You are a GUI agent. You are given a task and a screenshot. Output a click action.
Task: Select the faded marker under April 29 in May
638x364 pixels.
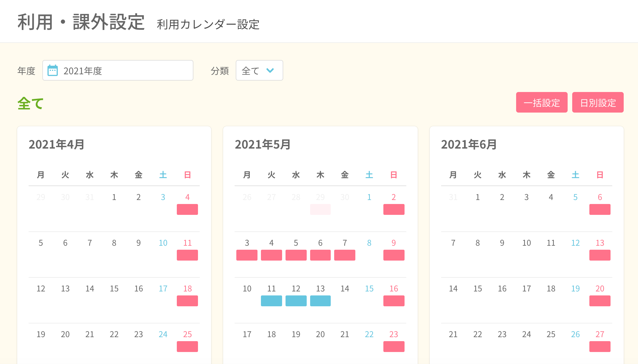320,209
